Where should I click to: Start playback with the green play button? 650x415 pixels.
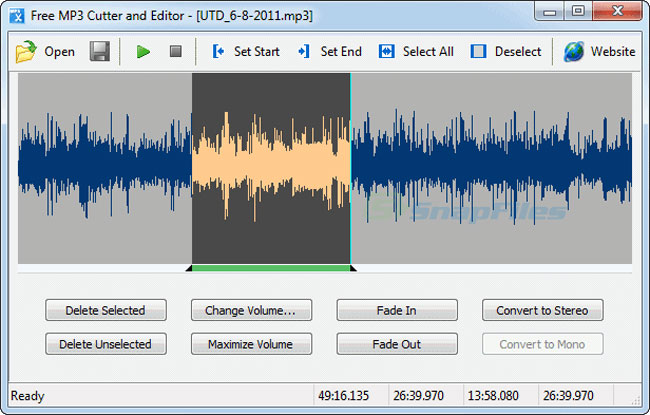point(143,52)
